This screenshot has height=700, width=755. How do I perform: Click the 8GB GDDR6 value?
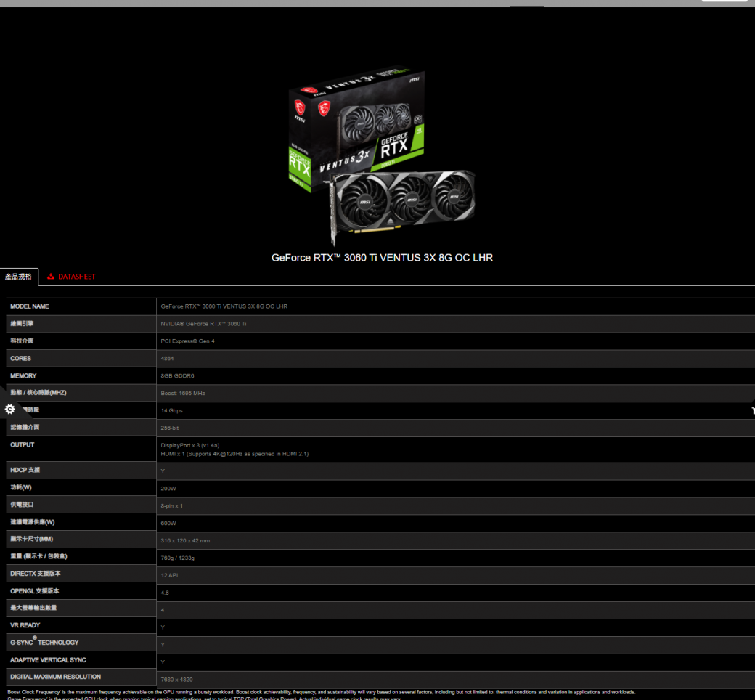click(x=178, y=375)
